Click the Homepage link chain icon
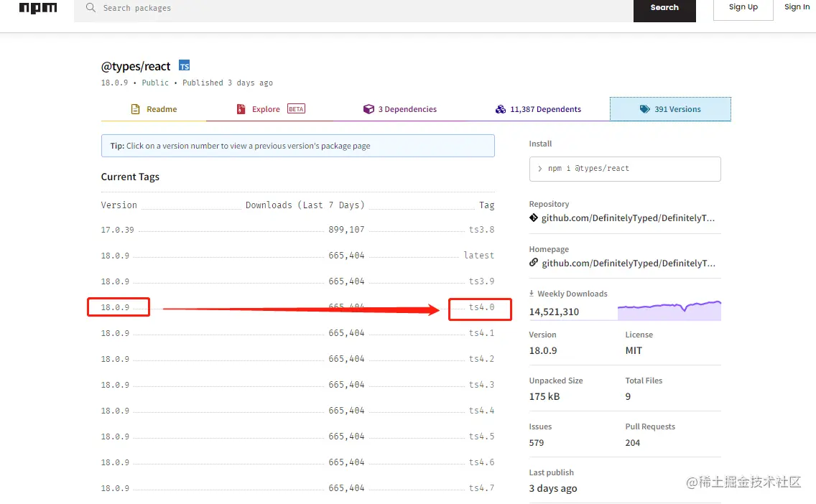Screen dimensions: 816x504 (x=534, y=263)
